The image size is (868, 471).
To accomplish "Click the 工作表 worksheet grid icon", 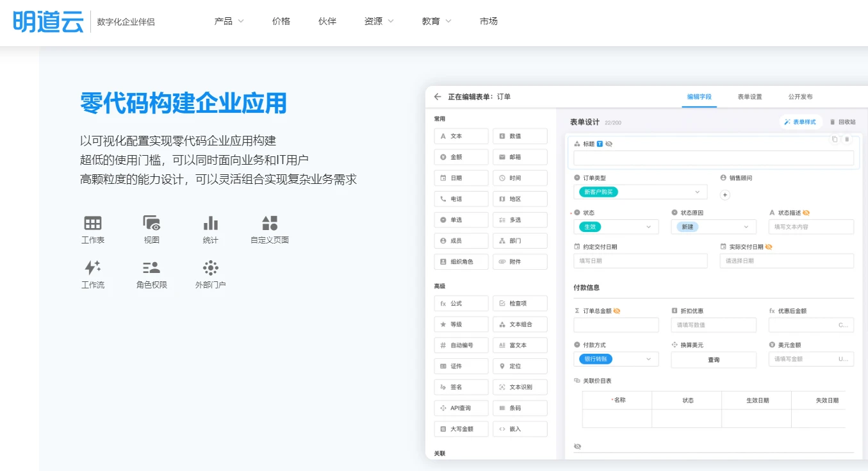I will point(93,223).
